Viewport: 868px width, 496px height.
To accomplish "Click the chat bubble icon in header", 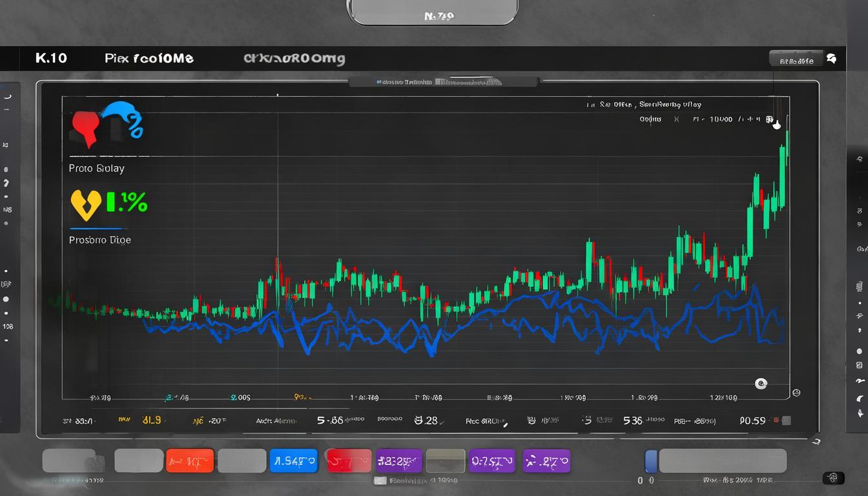I will tap(832, 59).
